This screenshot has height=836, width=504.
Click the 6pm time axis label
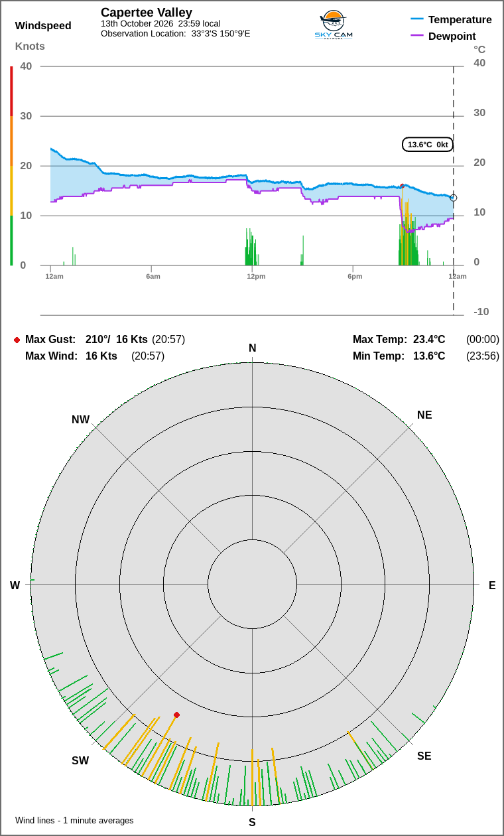355,276
